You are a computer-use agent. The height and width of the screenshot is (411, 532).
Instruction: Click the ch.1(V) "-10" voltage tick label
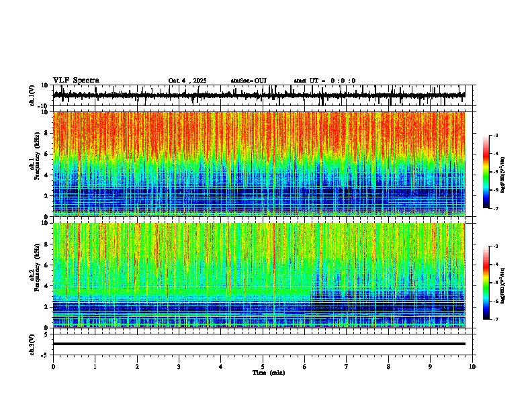[44, 106]
